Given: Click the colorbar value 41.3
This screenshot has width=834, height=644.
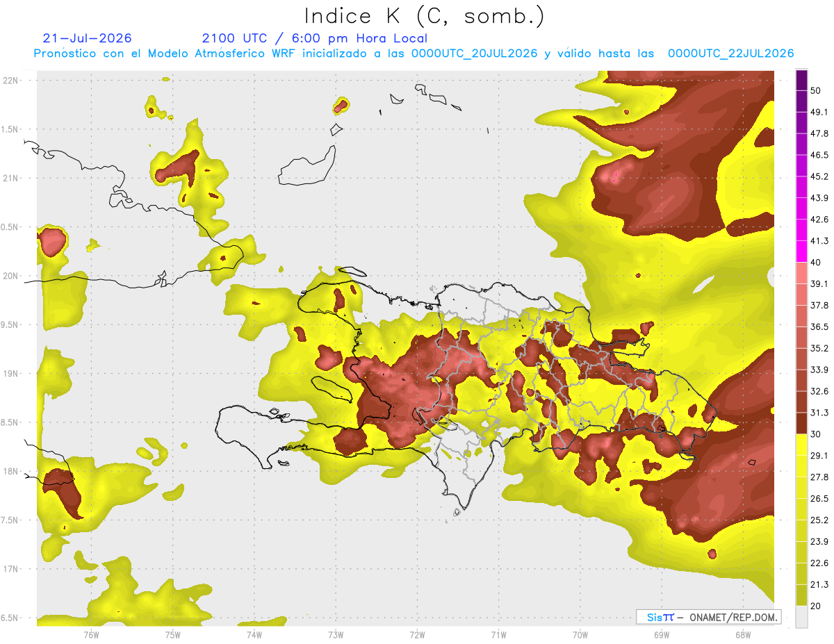Looking at the screenshot, I should point(819,241).
